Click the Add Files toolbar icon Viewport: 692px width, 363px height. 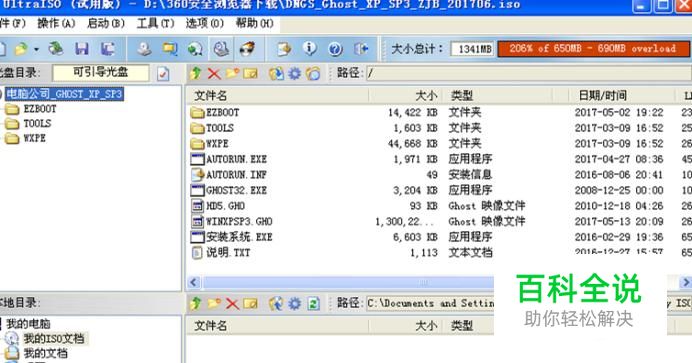click(x=284, y=49)
